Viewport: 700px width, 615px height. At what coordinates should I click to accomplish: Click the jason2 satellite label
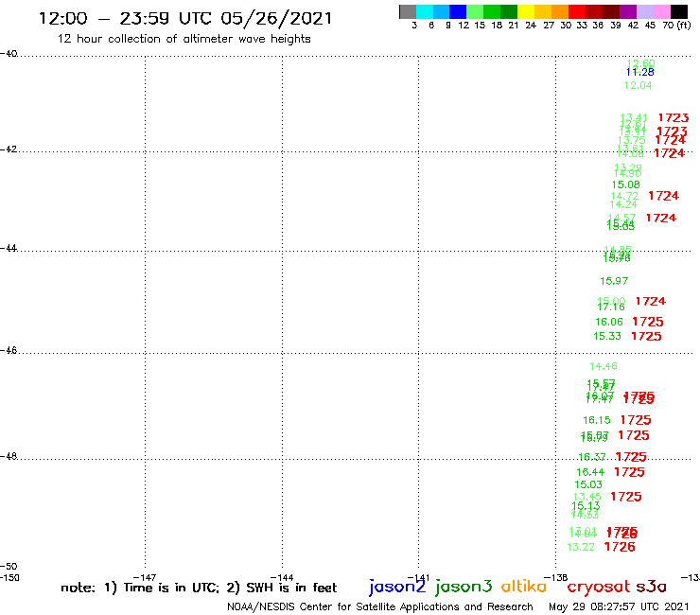pyautogui.click(x=397, y=587)
